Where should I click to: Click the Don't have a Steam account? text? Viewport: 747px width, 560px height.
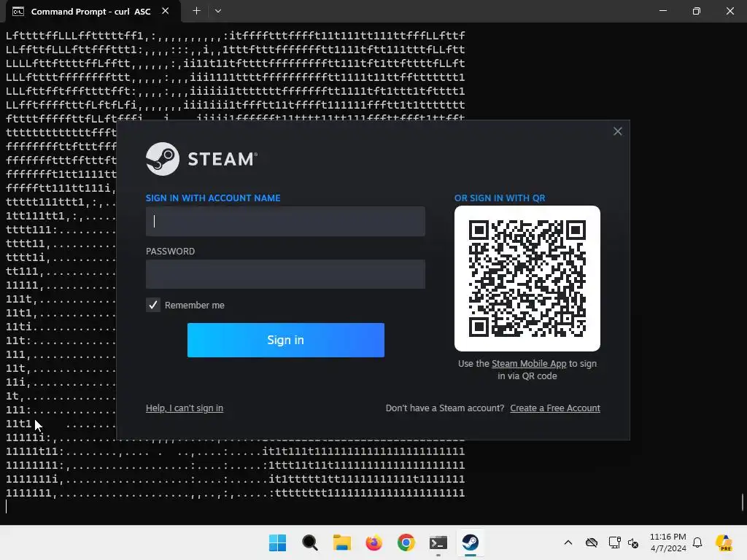click(x=445, y=408)
